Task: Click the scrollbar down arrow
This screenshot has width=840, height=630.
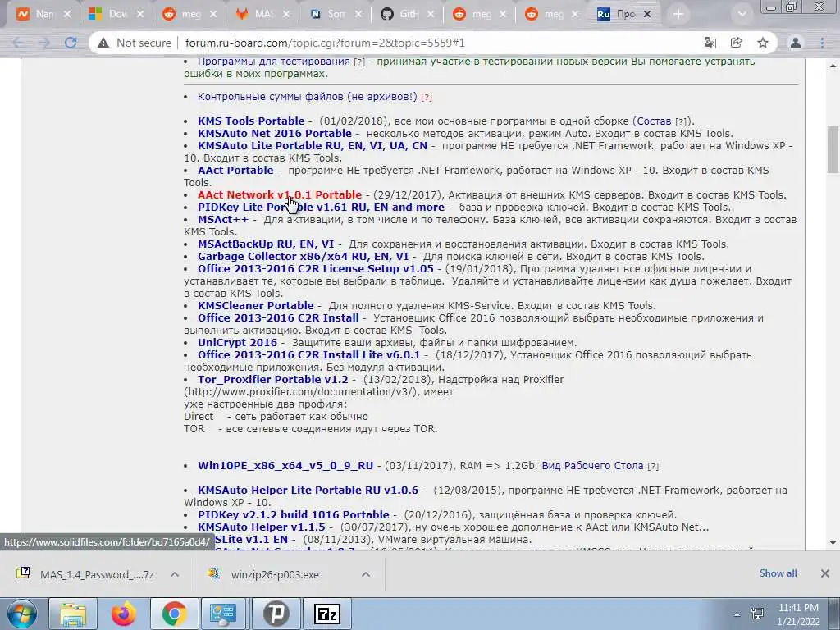Action: point(833,543)
